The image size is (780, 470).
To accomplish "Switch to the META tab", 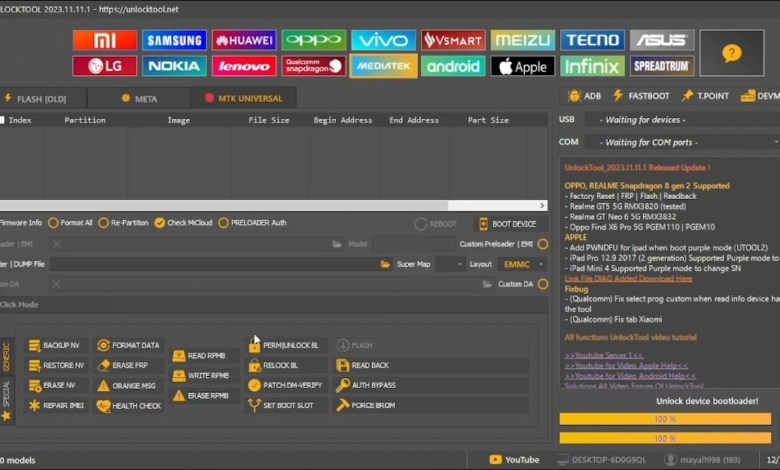I will pyautogui.click(x=139, y=98).
